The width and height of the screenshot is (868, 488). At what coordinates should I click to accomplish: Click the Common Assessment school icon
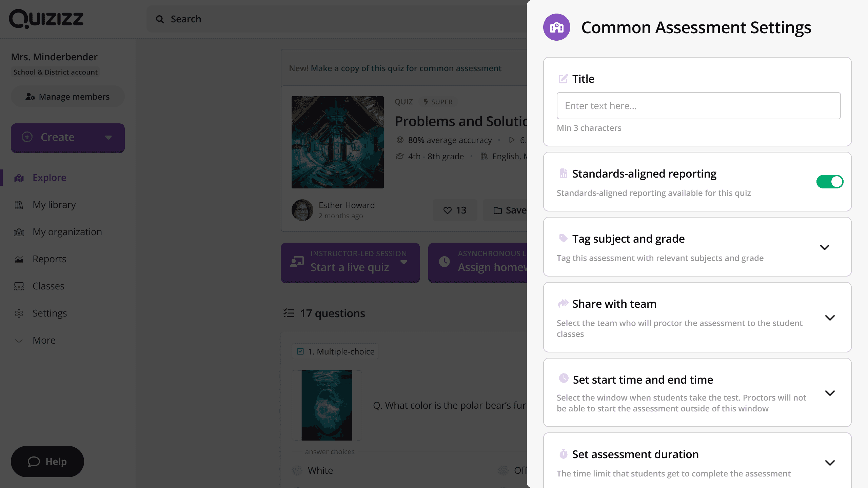point(556,27)
